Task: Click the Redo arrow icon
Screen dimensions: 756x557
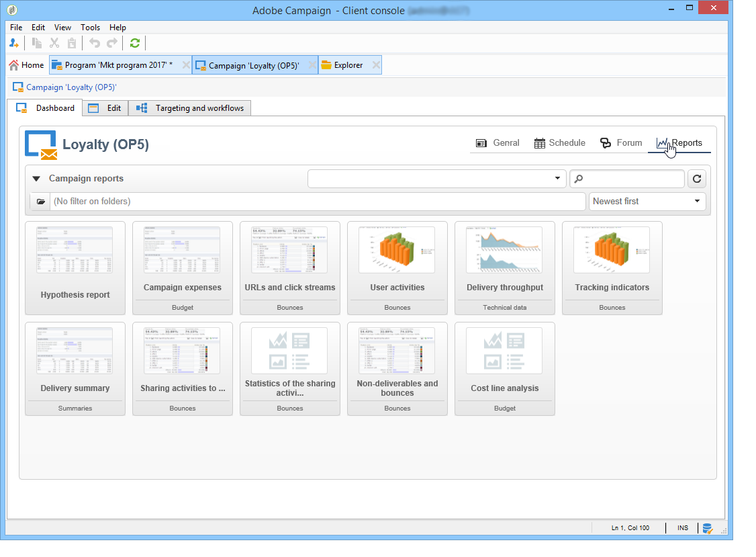Action: coord(112,44)
